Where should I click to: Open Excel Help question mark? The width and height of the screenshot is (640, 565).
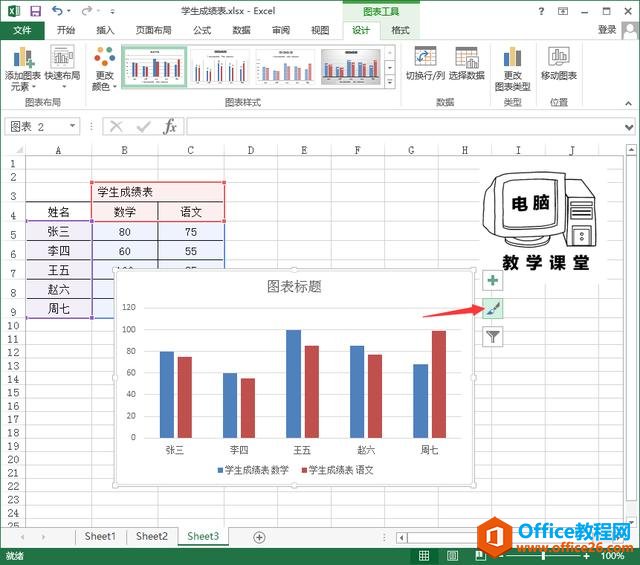click(x=541, y=11)
